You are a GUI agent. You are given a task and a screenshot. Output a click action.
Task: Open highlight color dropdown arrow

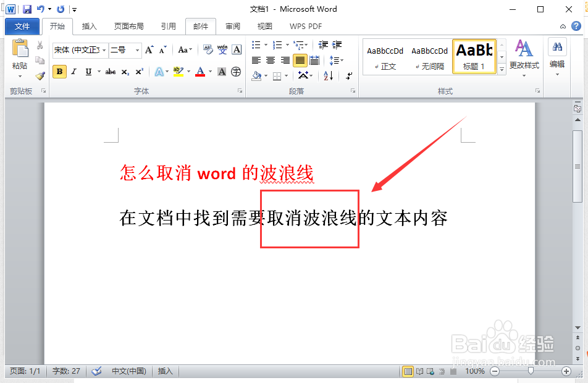tap(188, 71)
